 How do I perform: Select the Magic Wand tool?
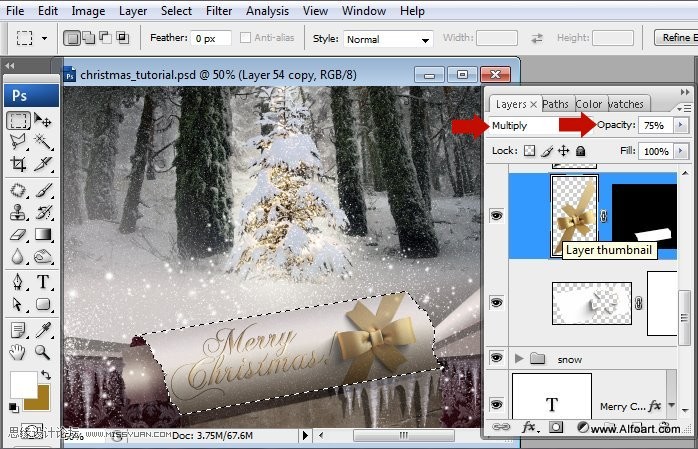(x=43, y=142)
